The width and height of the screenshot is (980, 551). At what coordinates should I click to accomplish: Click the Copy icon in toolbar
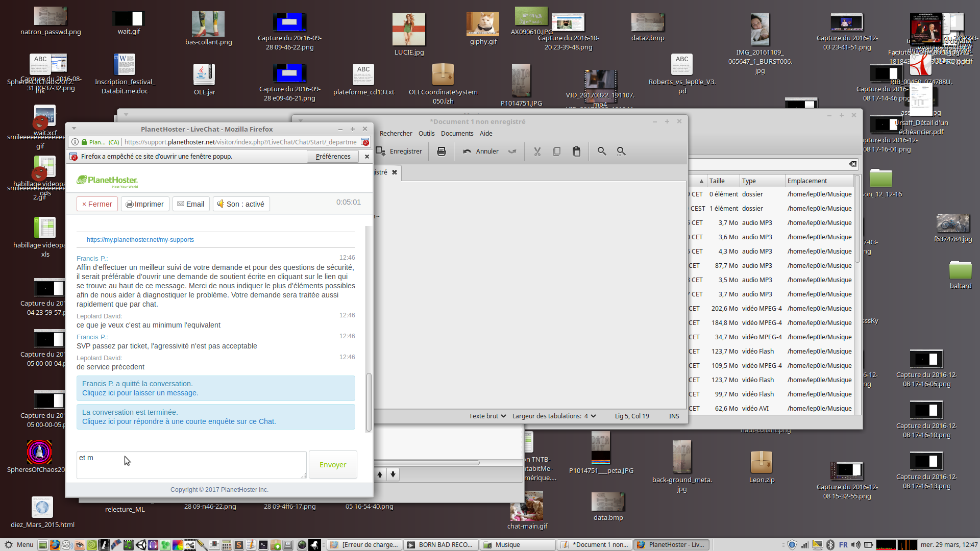pyautogui.click(x=556, y=152)
